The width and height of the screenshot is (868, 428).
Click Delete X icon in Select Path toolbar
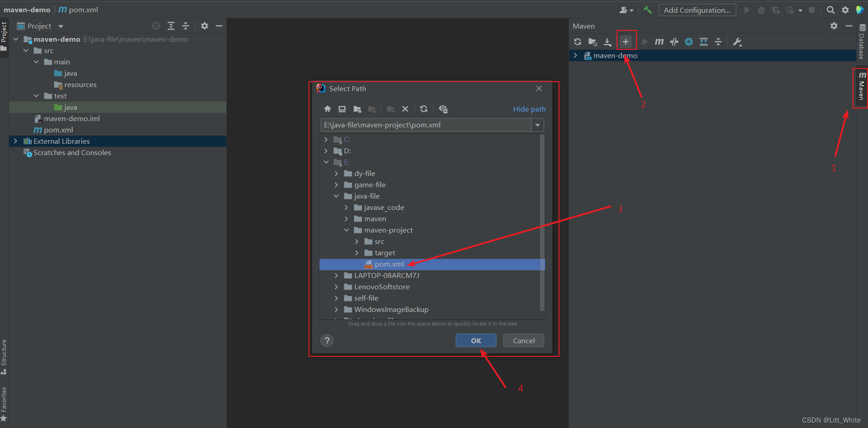click(405, 109)
